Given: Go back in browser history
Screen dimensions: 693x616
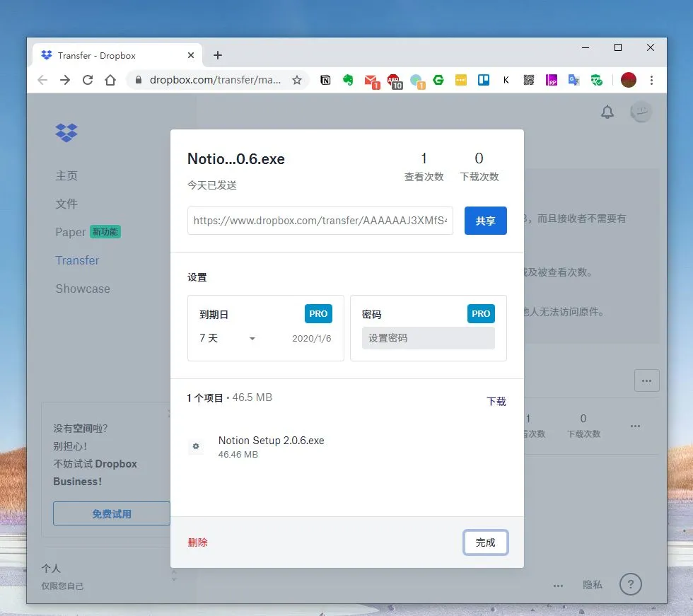Looking at the screenshot, I should [x=42, y=80].
